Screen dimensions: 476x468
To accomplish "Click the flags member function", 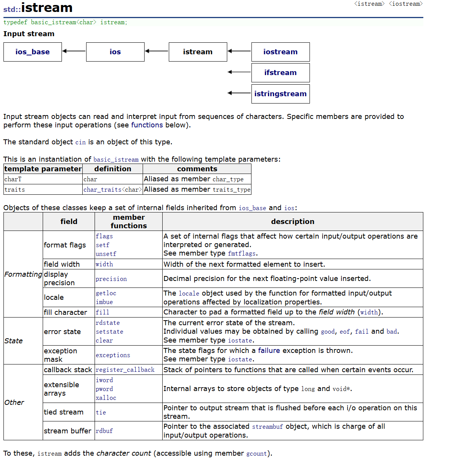I will 104,236.
